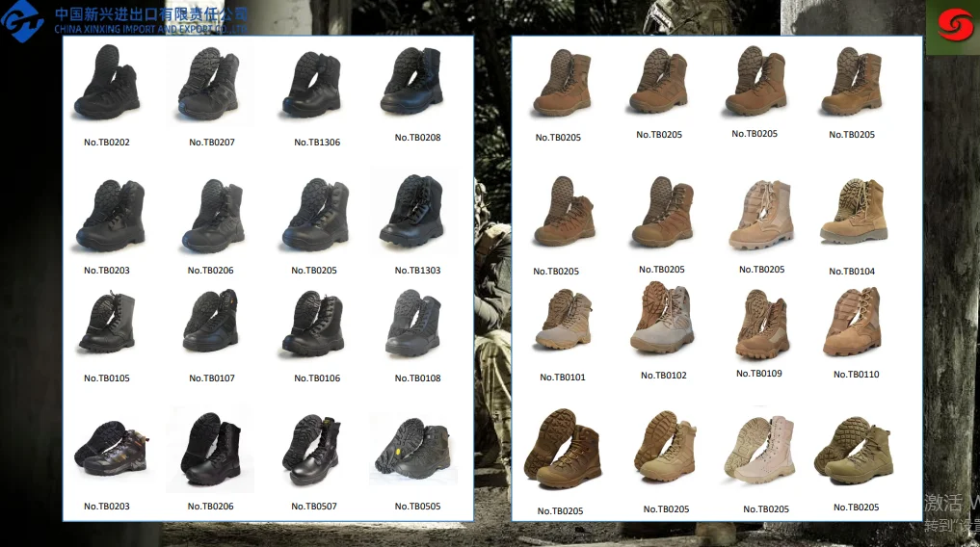Select the tan boot image labeled No.TB0104
This screenshot has width=980, height=547.
pyautogui.click(x=852, y=212)
